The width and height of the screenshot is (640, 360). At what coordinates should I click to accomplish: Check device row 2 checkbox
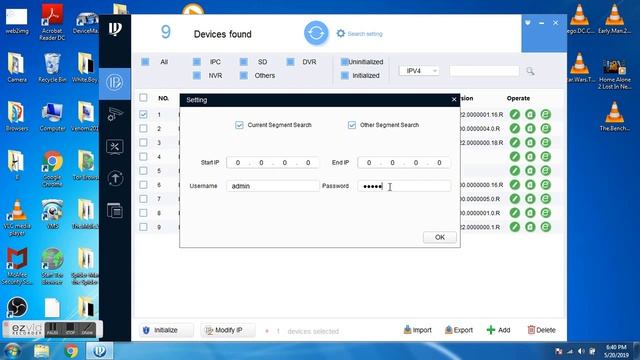(143, 129)
